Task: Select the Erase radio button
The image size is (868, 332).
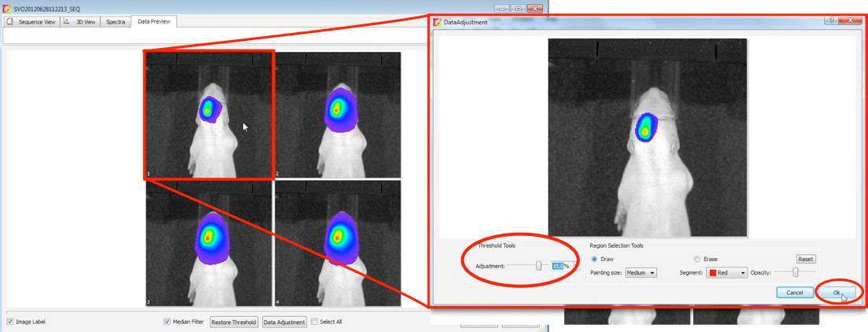Action: pos(697,259)
